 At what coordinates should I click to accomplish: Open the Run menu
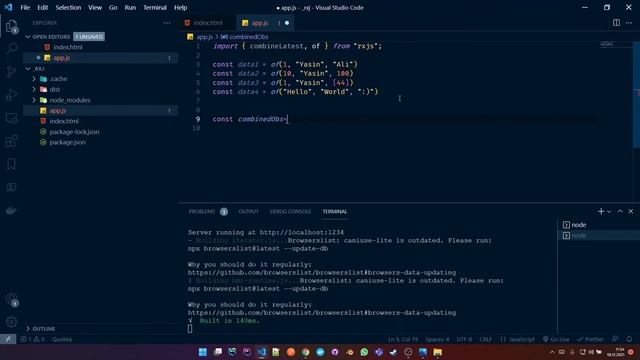tap(130, 7)
